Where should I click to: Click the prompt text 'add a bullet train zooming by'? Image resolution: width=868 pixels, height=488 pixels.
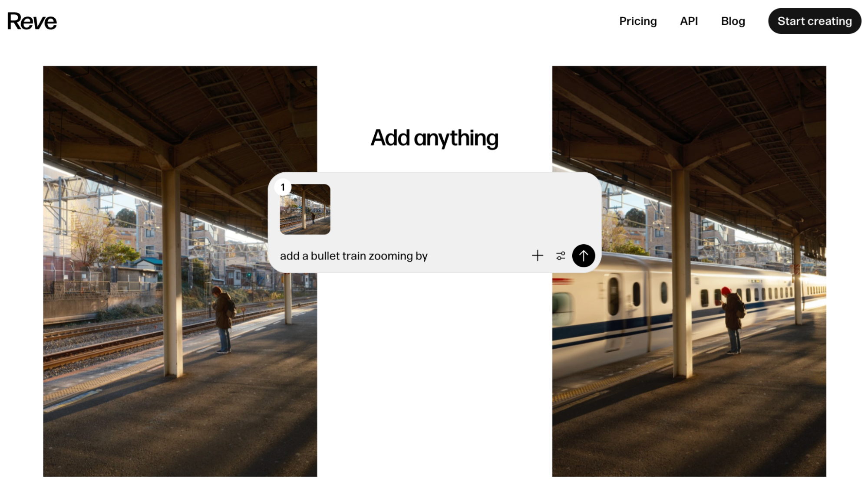pos(354,256)
